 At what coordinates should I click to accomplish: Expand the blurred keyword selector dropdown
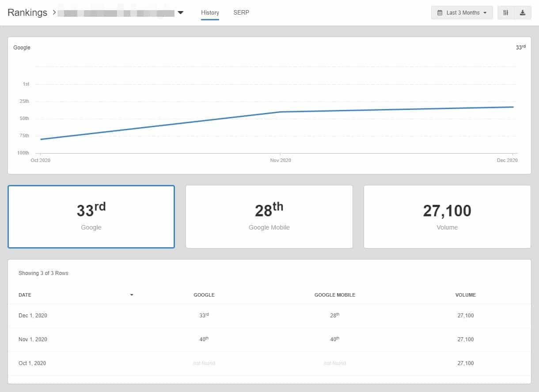(180, 13)
